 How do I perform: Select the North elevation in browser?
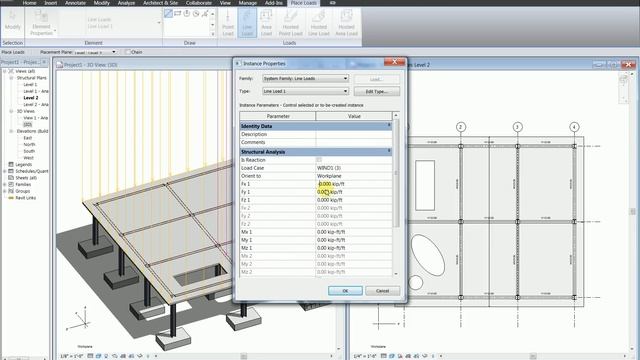pos(29,144)
